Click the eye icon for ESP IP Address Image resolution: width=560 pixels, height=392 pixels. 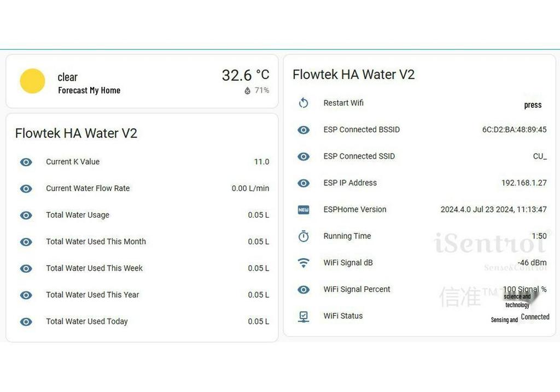tap(304, 183)
